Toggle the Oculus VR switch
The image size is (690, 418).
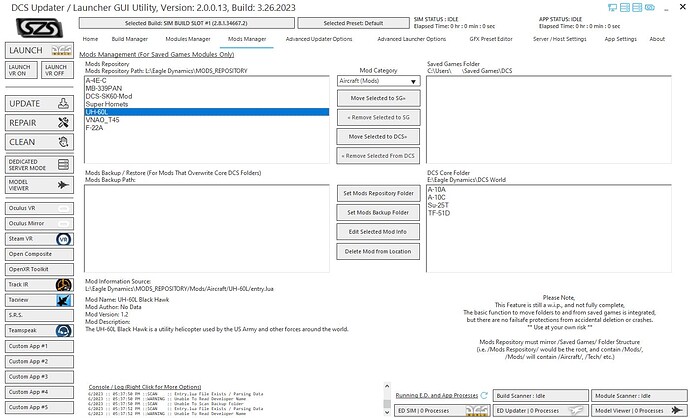pos(64,208)
